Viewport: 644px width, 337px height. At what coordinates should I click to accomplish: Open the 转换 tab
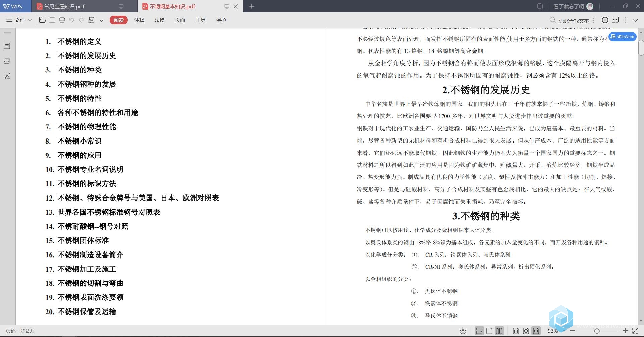coord(159,20)
